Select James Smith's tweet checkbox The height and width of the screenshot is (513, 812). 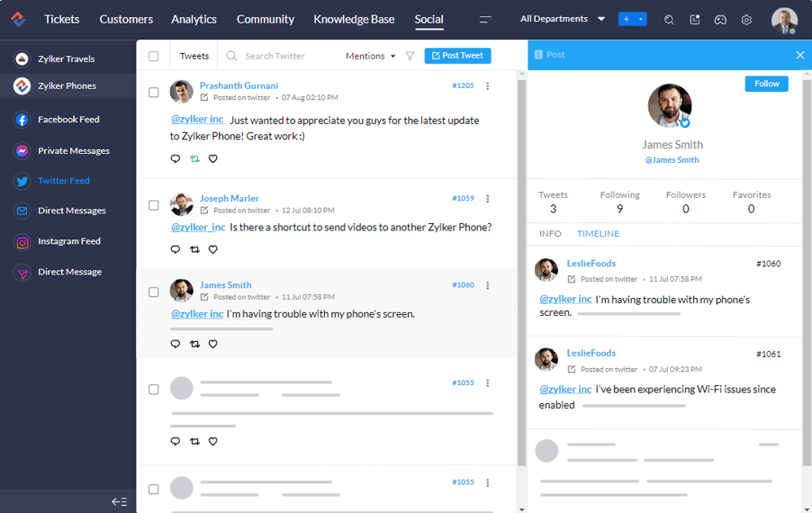(154, 292)
